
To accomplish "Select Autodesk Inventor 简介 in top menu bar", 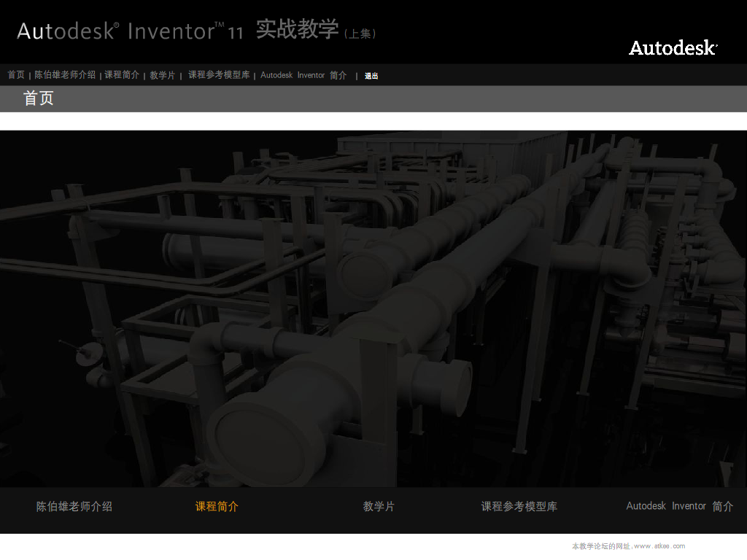I will click(x=303, y=75).
